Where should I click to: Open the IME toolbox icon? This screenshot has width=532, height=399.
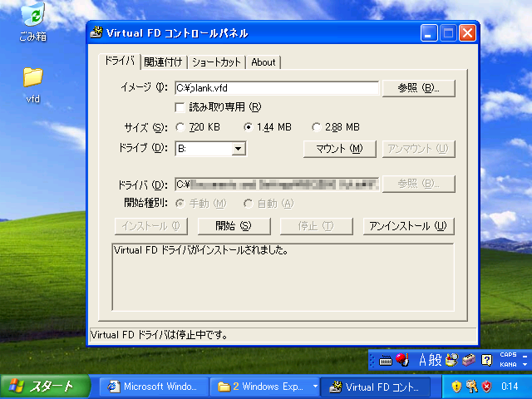[x=469, y=360]
